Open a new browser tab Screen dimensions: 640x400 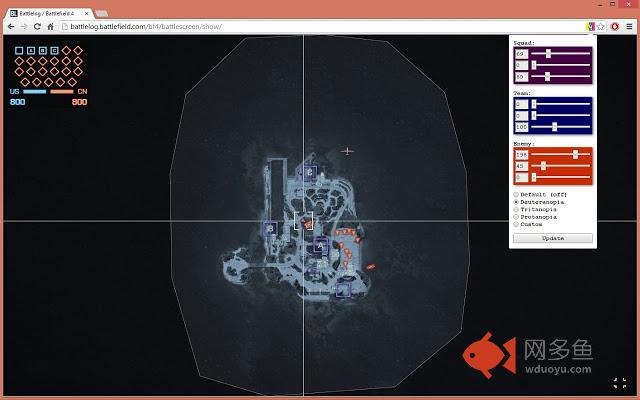click(102, 13)
